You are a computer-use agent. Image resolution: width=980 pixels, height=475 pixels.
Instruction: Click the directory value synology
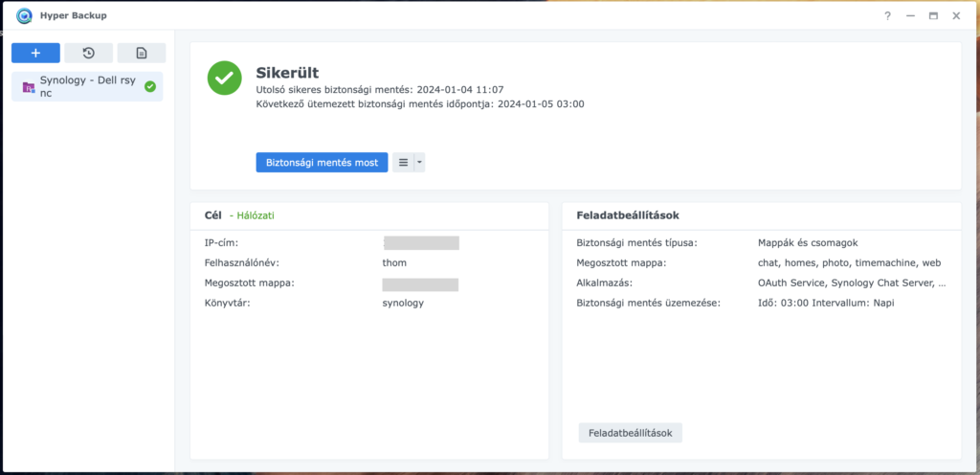[x=403, y=304]
